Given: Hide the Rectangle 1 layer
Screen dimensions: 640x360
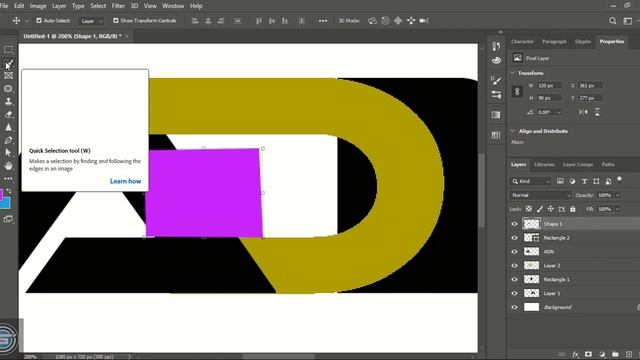Looking at the screenshot, I should click(x=514, y=279).
